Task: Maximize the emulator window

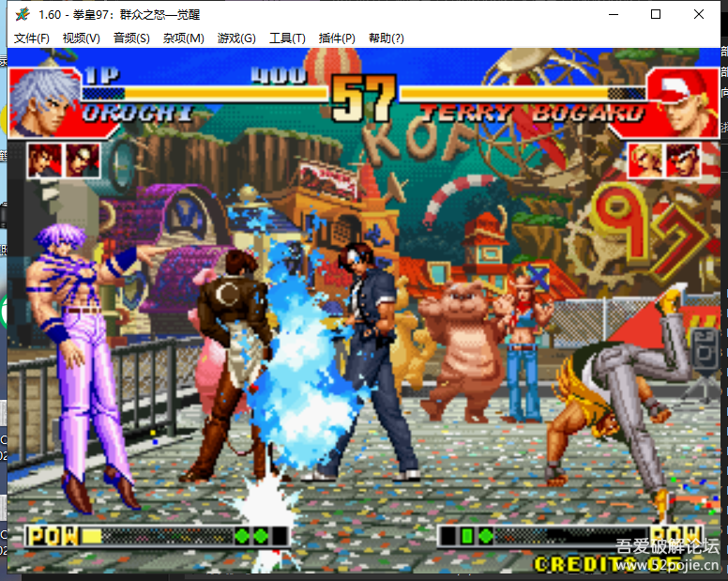Action: click(656, 14)
